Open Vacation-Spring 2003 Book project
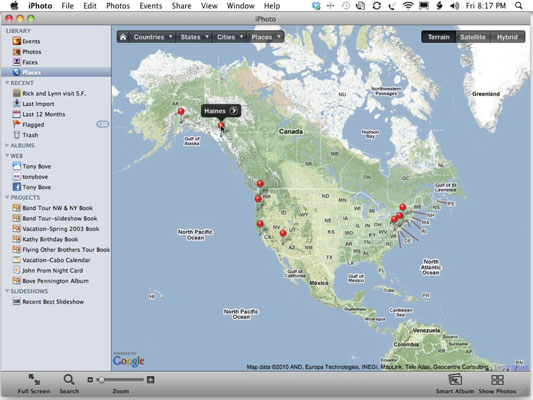The image size is (533, 400). pyautogui.click(x=61, y=229)
